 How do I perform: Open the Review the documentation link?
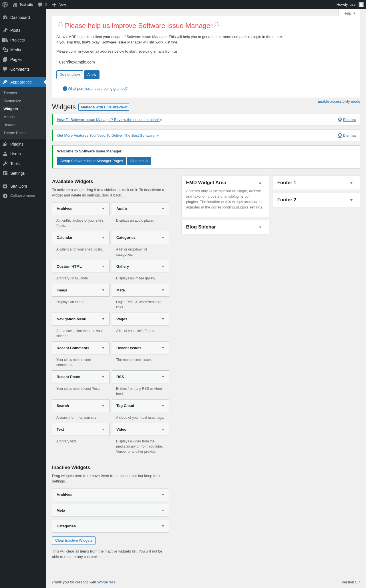click(x=108, y=120)
